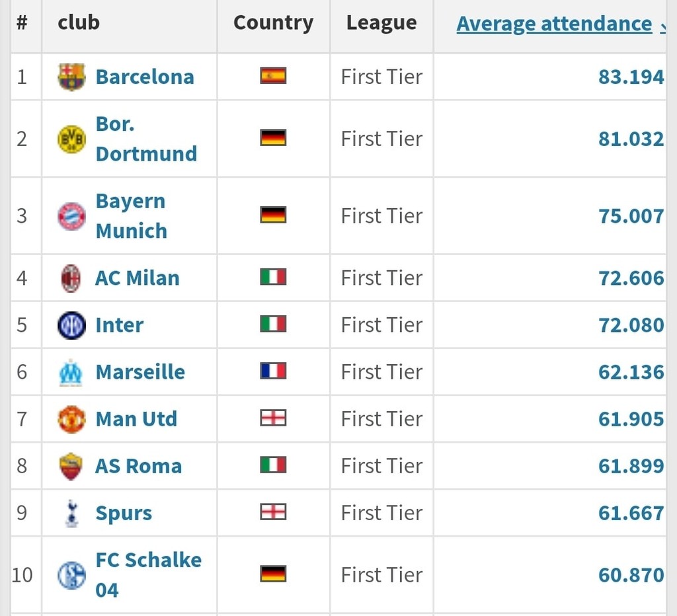Viewport: 677px width, 616px height.
Task: Click England flag in Man Utd row
Action: [273, 418]
